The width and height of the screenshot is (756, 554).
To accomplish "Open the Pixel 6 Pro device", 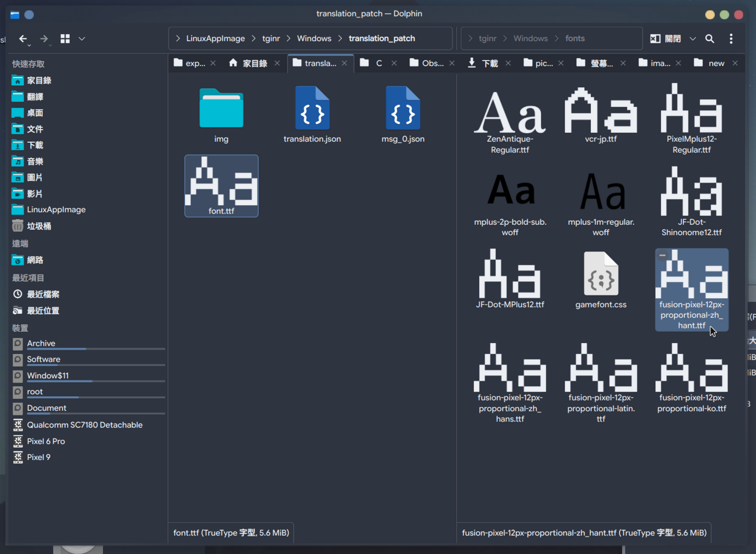I will (x=46, y=441).
